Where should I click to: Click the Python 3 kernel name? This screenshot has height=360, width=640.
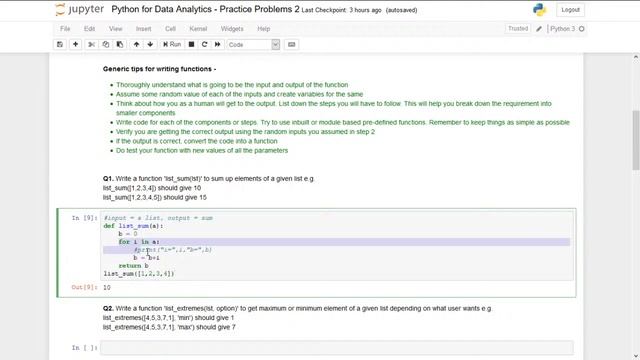562,29
